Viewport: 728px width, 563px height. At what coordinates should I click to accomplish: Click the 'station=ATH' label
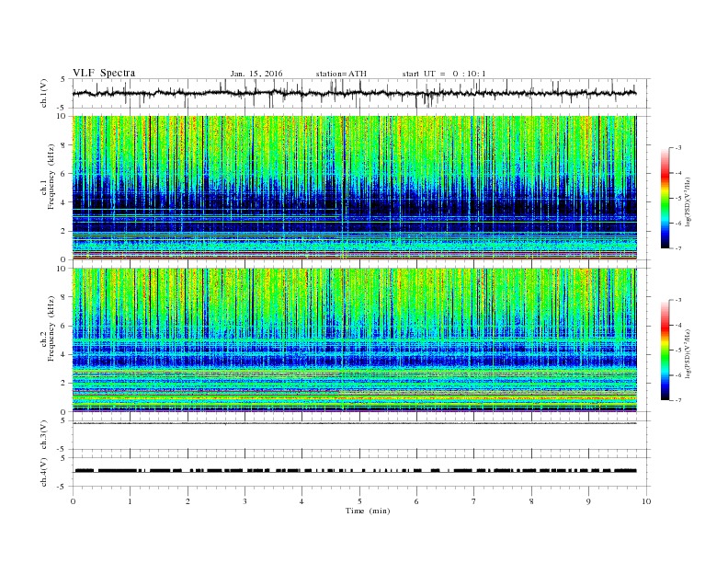pos(341,74)
